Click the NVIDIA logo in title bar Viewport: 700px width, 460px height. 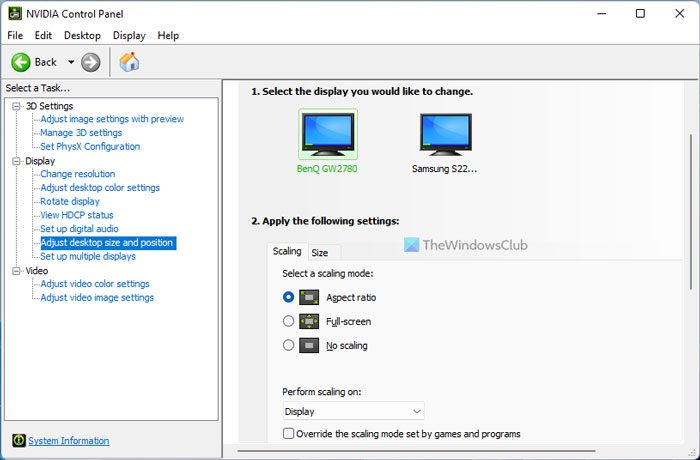coord(15,14)
